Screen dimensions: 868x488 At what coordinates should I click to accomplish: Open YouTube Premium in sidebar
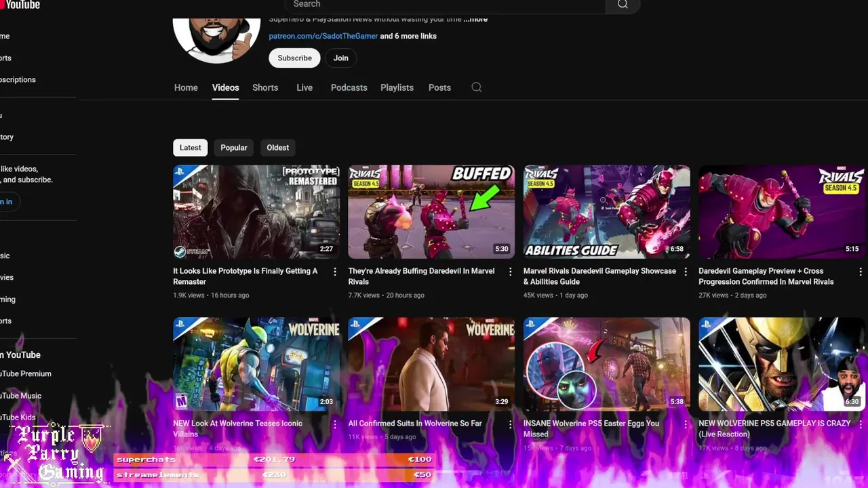click(x=26, y=374)
